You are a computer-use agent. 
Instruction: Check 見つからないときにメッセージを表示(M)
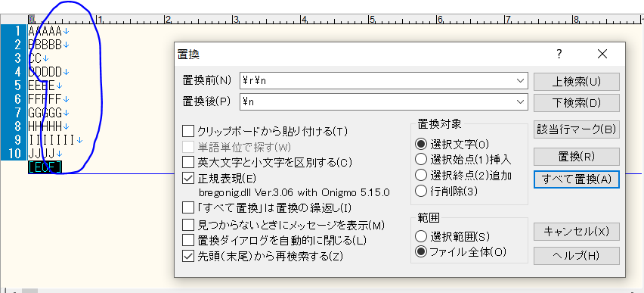click(x=188, y=225)
